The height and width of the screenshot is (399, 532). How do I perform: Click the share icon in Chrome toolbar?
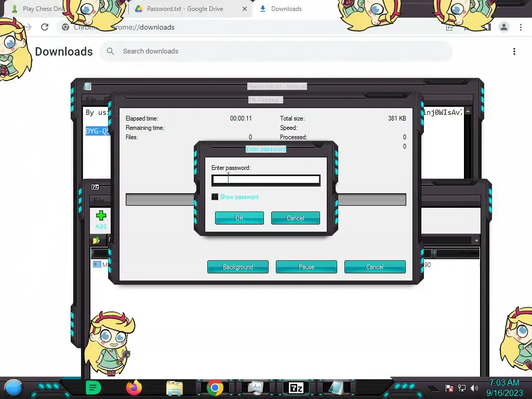pyautogui.click(x=449, y=27)
